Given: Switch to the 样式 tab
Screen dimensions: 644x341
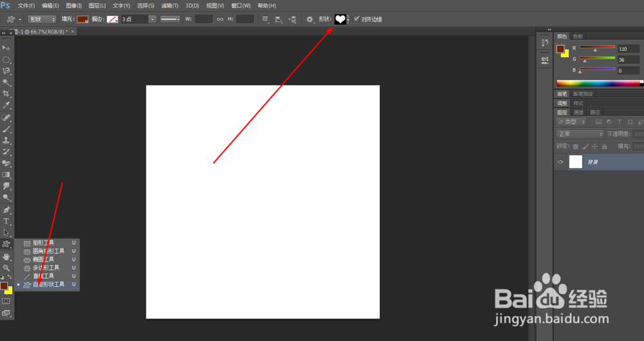Looking at the screenshot, I should coord(578,103).
